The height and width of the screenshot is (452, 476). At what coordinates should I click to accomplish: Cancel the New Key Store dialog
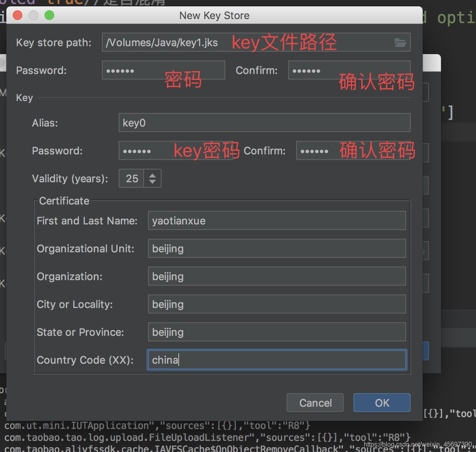point(315,403)
